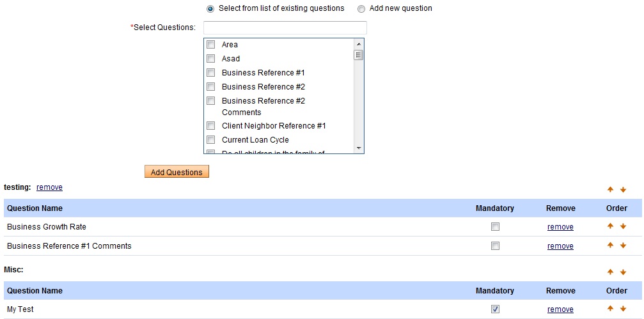The image size is (644, 319).
Task: Move Business Growth Rate question down
Action: (623, 226)
